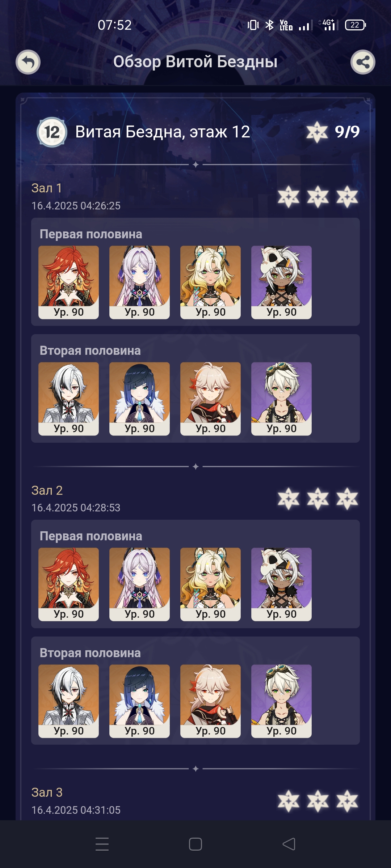Tap the Android back triangle button

click(x=289, y=844)
